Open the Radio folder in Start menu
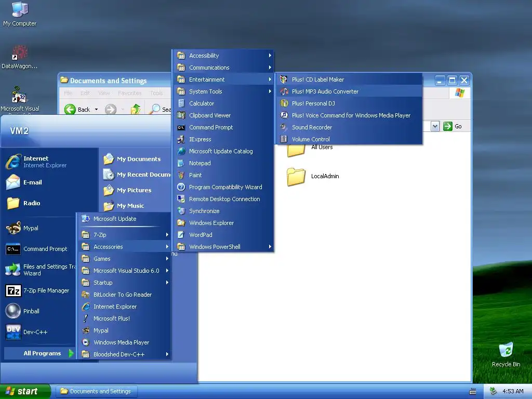This screenshot has height=399, width=532. pyautogui.click(x=50, y=203)
